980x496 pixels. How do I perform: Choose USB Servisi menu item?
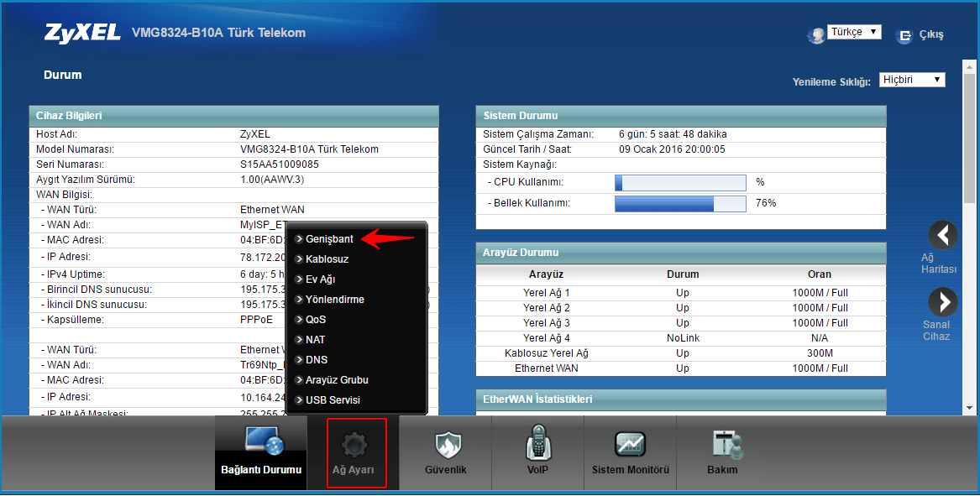(x=333, y=400)
